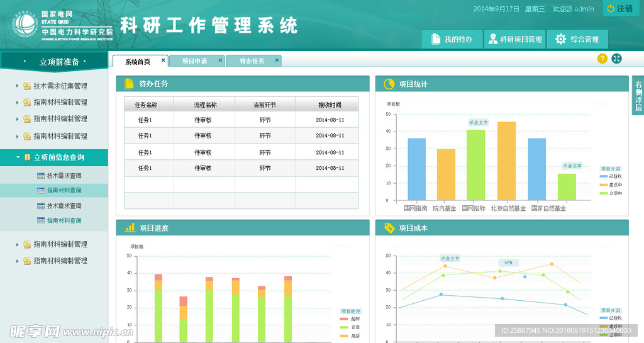Switch to the 待办任务 tab
This screenshot has width=644, height=343.
coord(252,61)
